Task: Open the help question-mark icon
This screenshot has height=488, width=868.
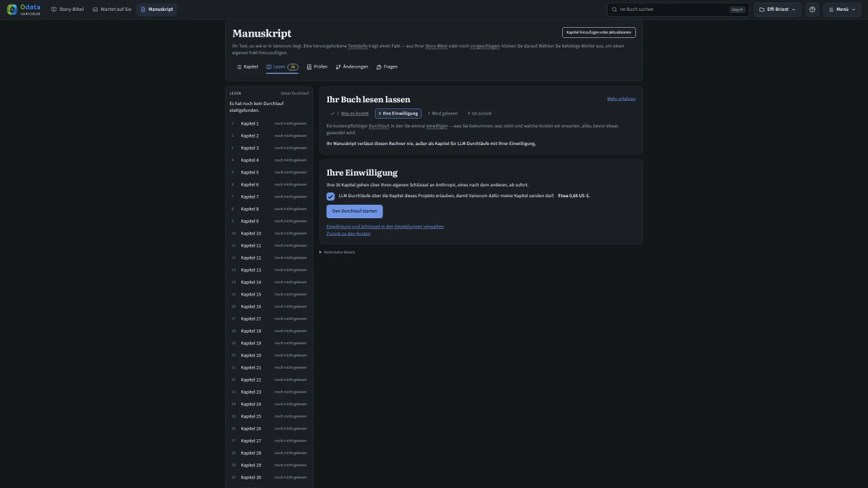Action: (812, 9)
